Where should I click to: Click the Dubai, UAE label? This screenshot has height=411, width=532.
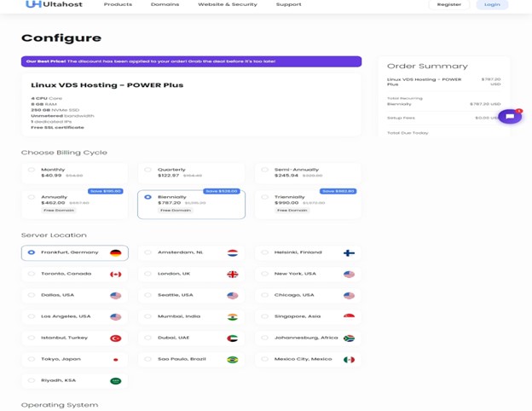click(x=174, y=338)
